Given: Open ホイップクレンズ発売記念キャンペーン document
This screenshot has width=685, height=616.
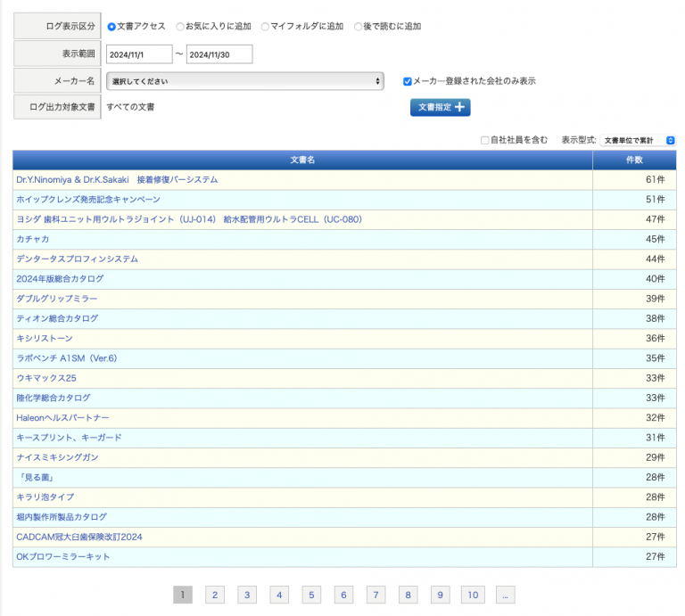Looking at the screenshot, I should tap(88, 200).
